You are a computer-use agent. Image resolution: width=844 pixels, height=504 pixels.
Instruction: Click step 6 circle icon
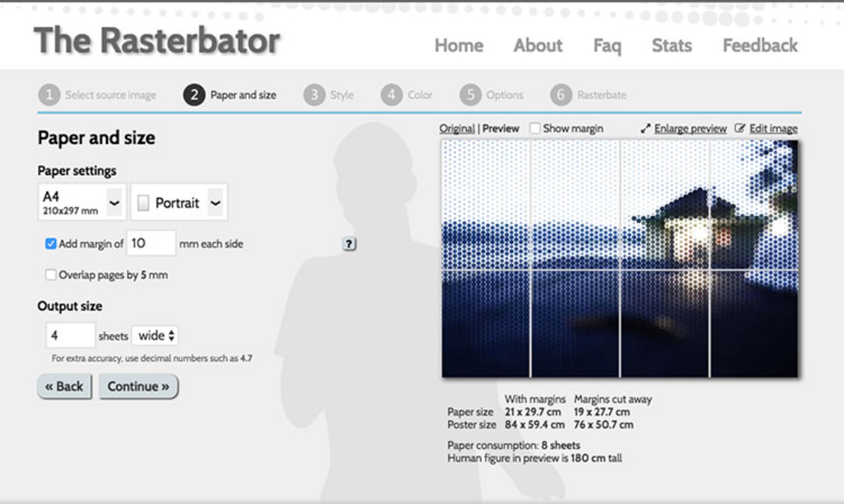point(561,95)
